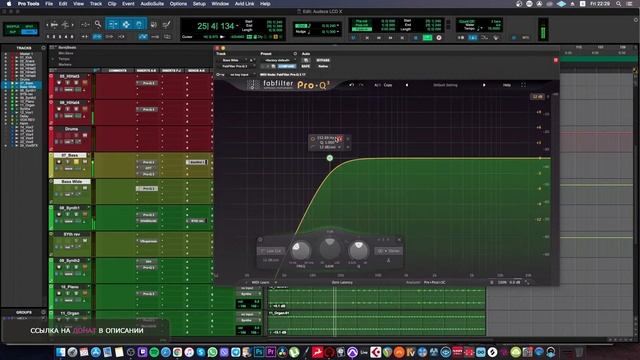Image resolution: width=640 pixels, height=360 pixels.
Task: Click the Default Setting preset name
Action: (445, 85)
